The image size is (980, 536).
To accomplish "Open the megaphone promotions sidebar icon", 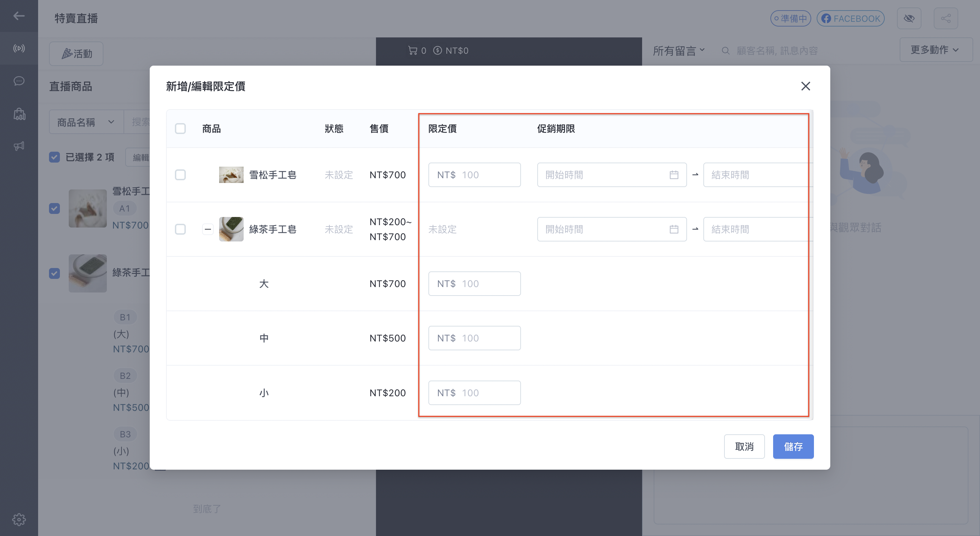I will pos(19,146).
